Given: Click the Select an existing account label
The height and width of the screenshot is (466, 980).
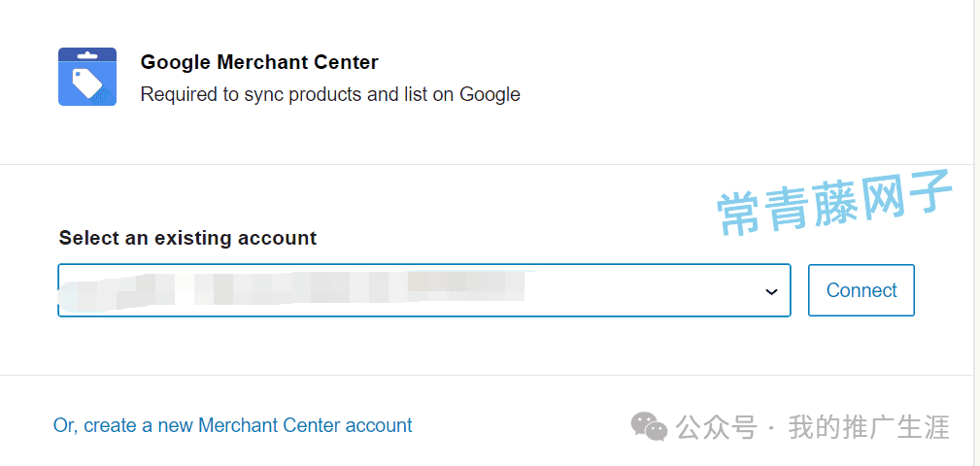Looking at the screenshot, I should pos(187,238).
